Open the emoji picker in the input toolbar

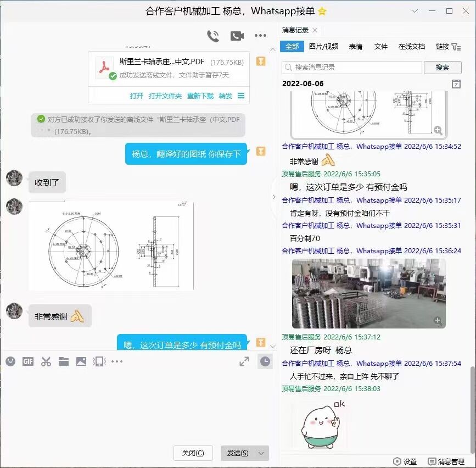10,361
